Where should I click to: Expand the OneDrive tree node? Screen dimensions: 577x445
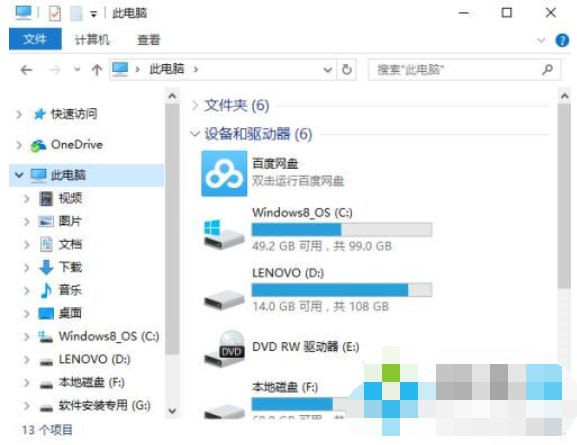[19, 145]
